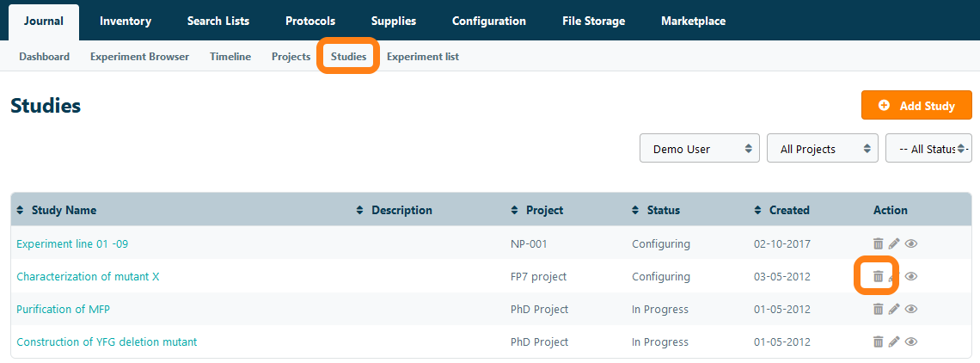This screenshot has height=363, width=980.
Task: View Characterization of mutant X via eye icon
Action: 911,277
